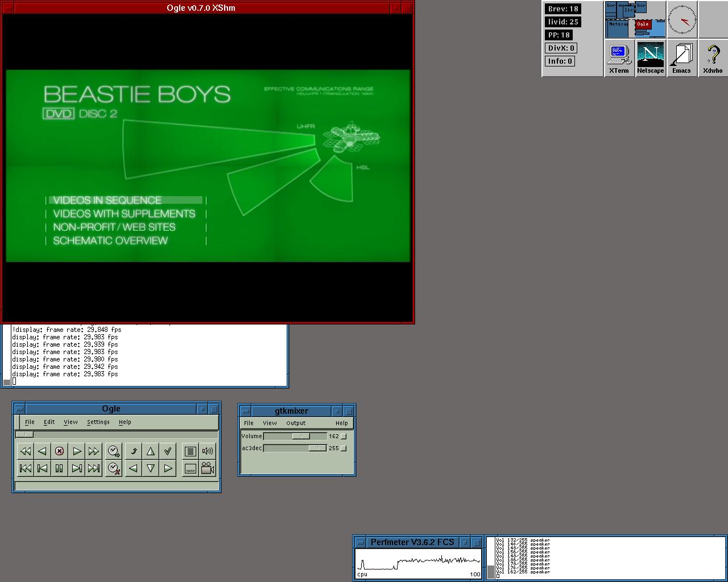Select Schematic Overview on DVD menu
Image resolution: width=728 pixels, height=582 pixels.
click(x=110, y=240)
